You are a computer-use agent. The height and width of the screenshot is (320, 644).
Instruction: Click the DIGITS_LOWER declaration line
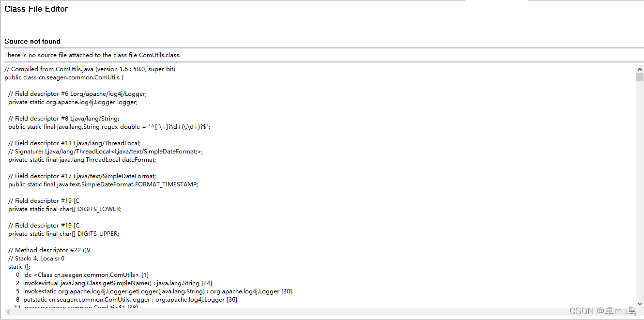coord(65,209)
